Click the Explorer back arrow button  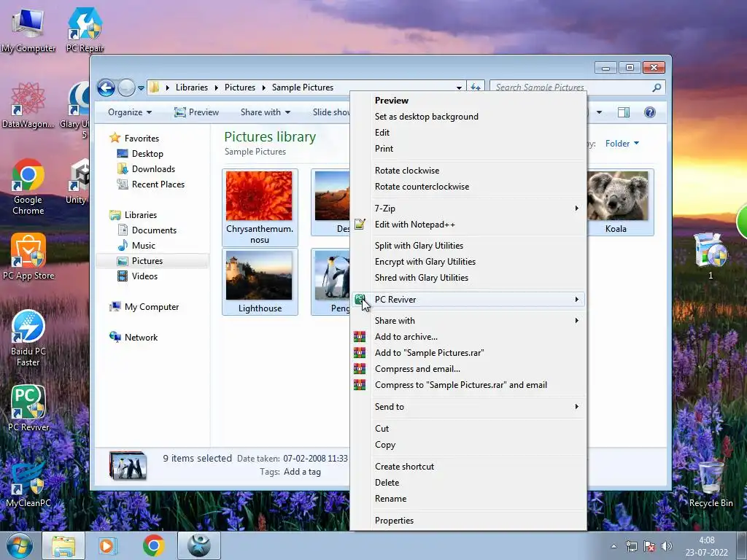tap(106, 87)
